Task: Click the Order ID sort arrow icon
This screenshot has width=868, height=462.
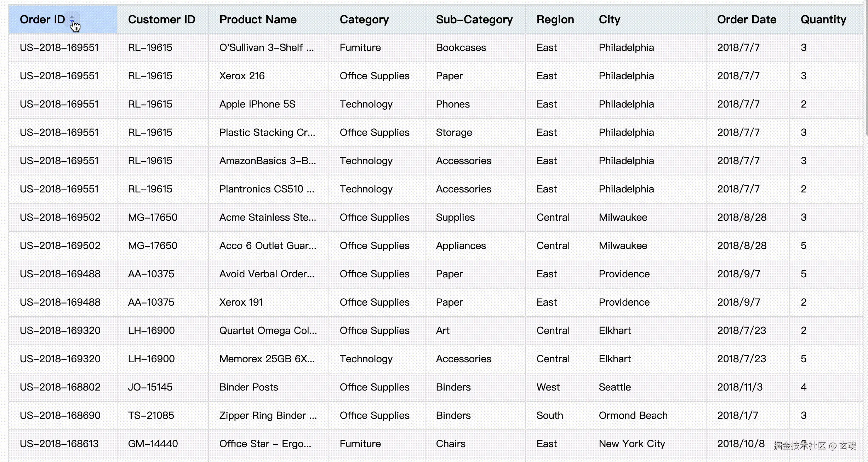Action: coord(72,19)
